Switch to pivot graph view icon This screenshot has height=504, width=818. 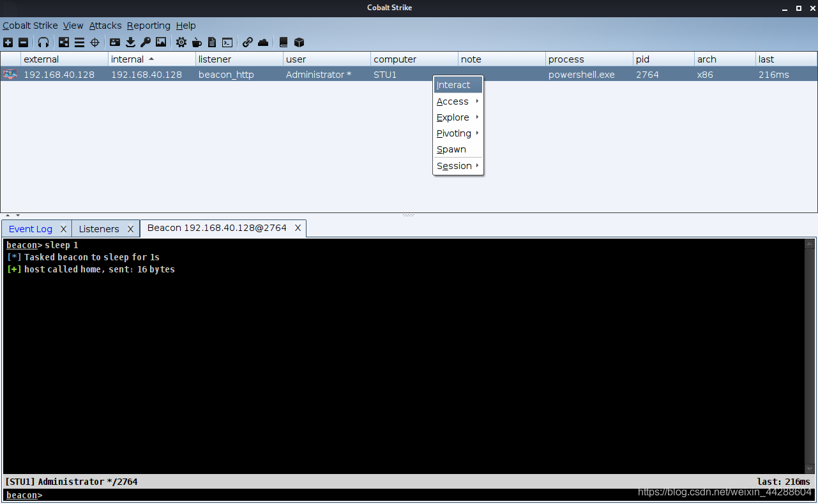coord(64,43)
